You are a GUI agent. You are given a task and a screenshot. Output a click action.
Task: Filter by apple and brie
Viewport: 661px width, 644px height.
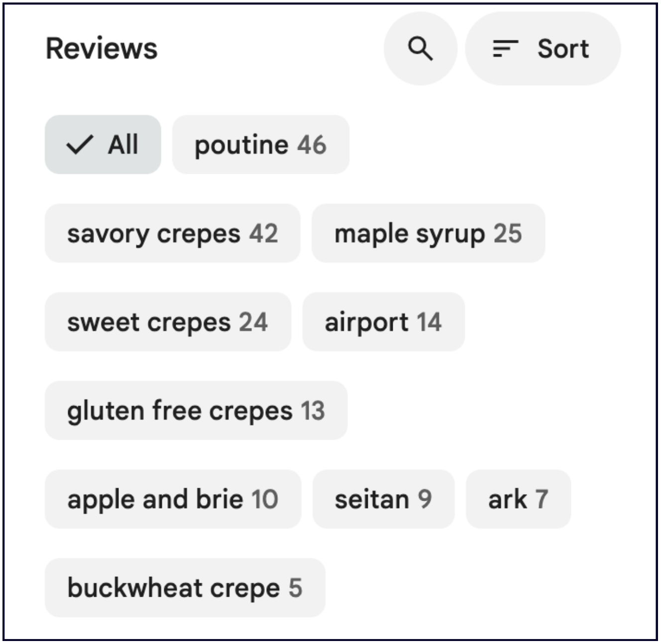coord(173,499)
